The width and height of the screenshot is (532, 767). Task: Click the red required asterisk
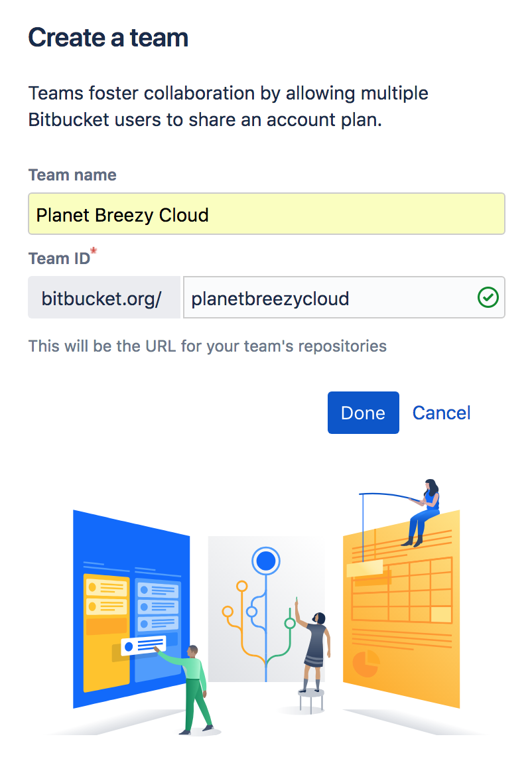[94, 251]
